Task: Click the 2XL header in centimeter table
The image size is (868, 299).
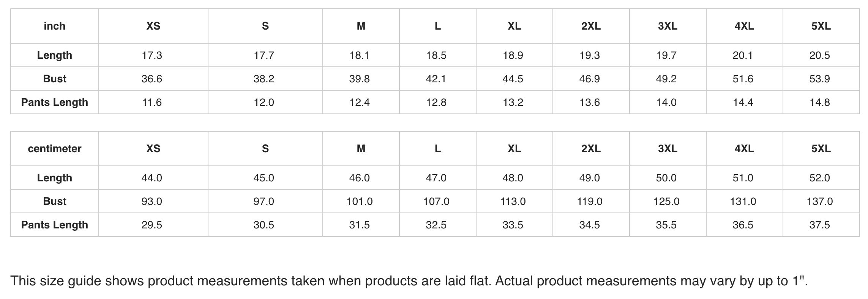Action: [591, 149]
